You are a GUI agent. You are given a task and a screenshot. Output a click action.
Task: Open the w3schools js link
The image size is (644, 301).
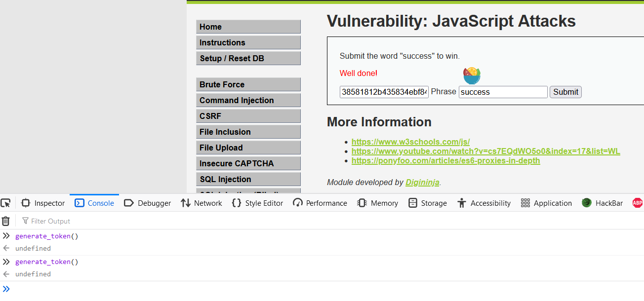(x=410, y=142)
